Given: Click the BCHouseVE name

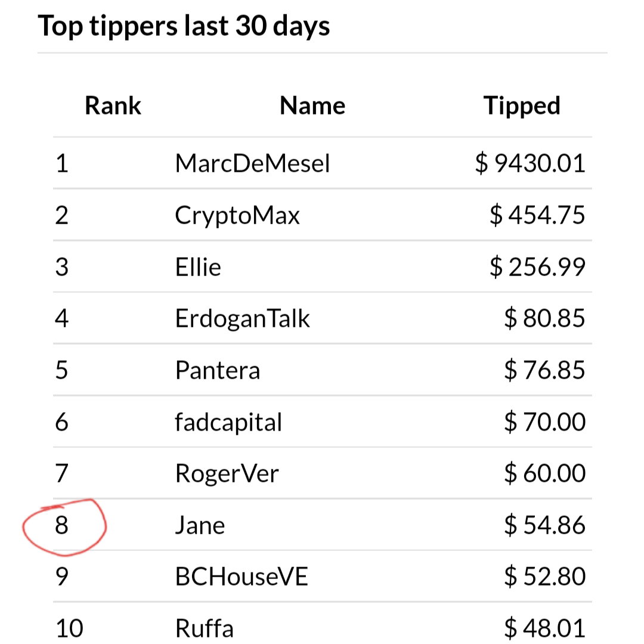Looking at the screenshot, I should 241,577.
